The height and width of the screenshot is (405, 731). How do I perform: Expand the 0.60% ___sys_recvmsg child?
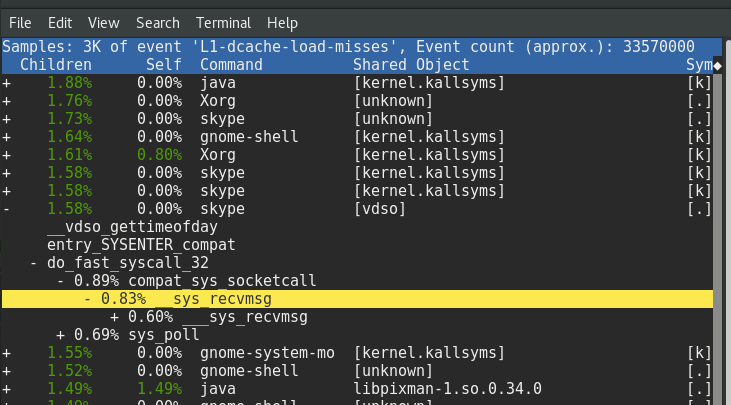click(115, 317)
